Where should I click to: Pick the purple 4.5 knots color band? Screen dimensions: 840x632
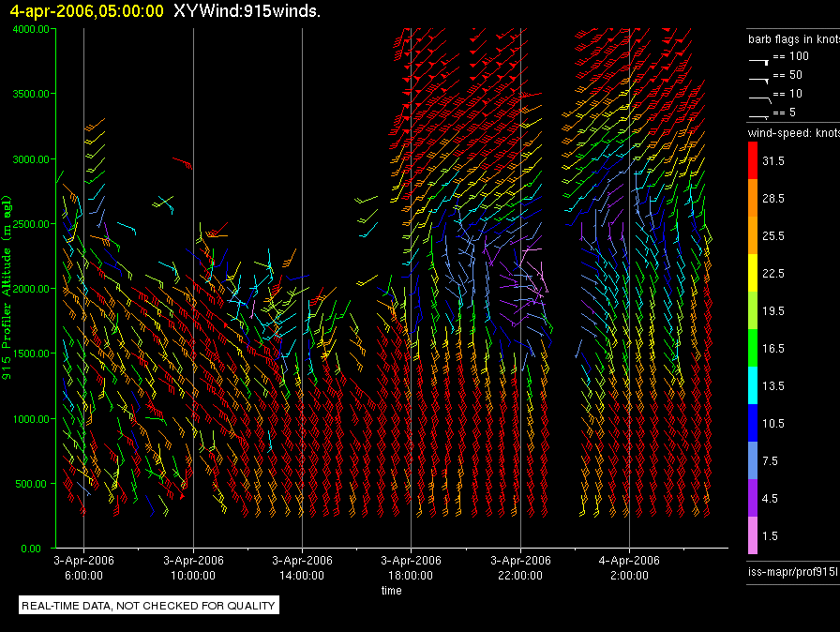coord(753,498)
